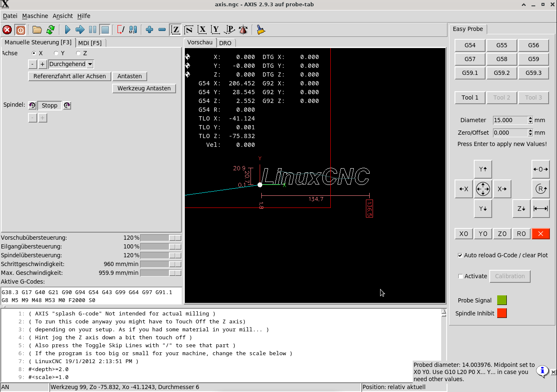Select Z axis radio button

click(x=78, y=53)
